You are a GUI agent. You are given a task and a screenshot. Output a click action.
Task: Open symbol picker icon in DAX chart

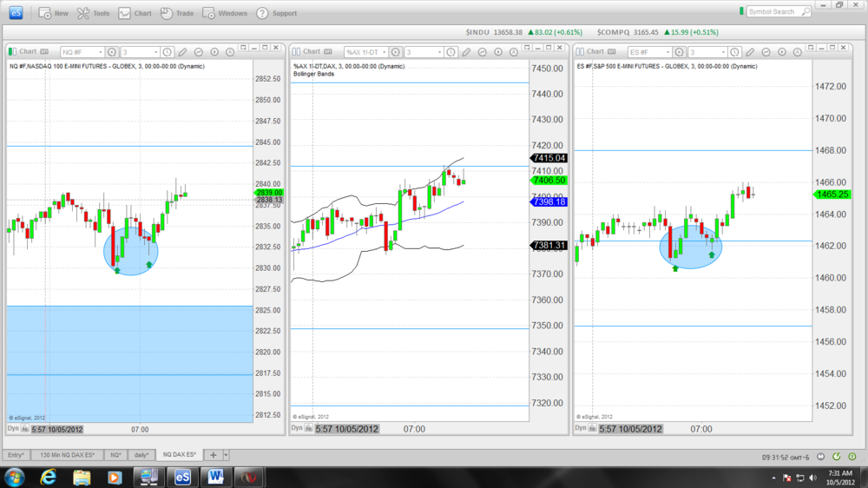tap(396, 52)
